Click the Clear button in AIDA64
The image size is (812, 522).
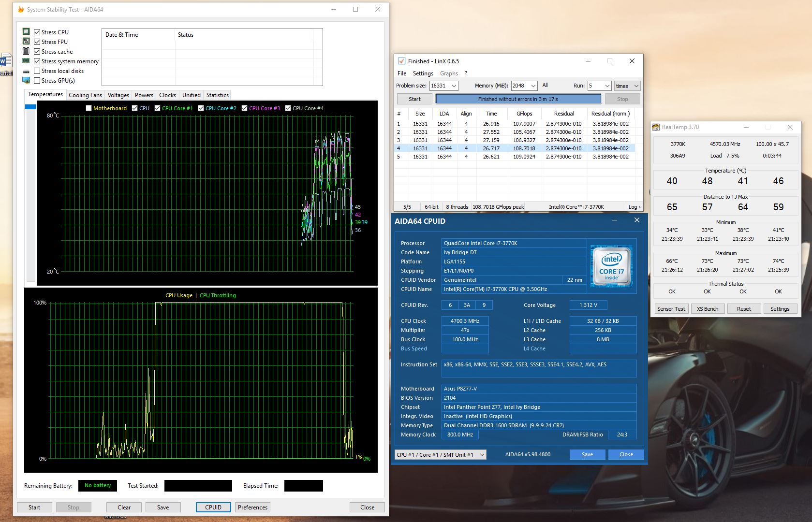tap(124, 507)
